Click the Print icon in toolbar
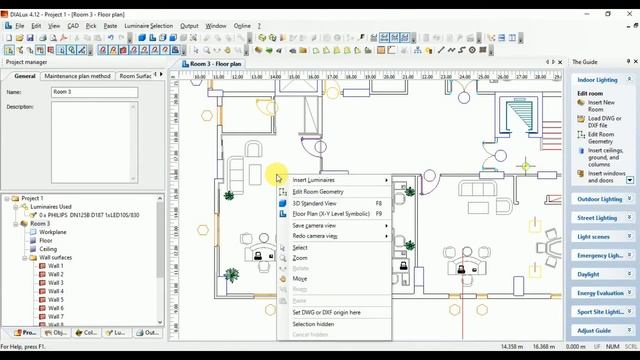Screen dimensions: 640x360 [x=42, y=38]
